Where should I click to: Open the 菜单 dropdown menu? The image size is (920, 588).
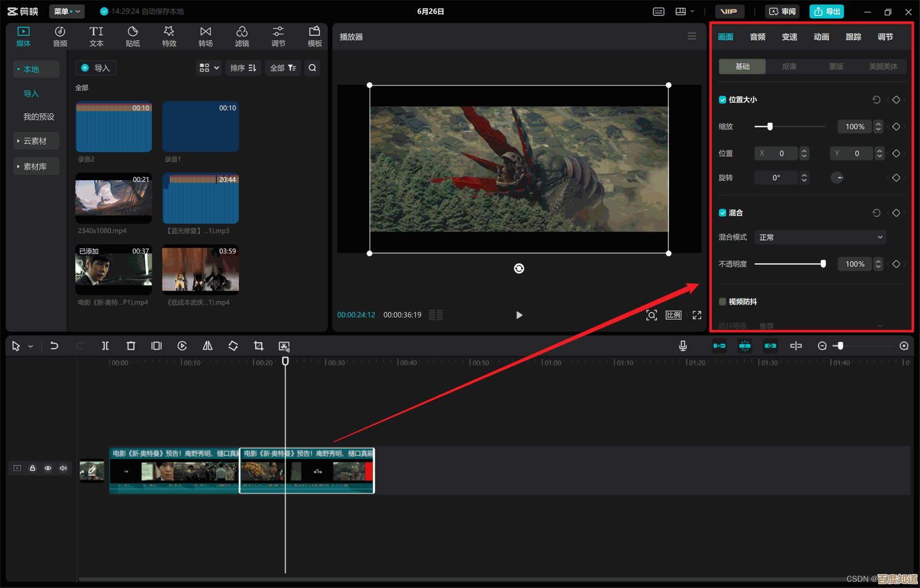(67, 11)
